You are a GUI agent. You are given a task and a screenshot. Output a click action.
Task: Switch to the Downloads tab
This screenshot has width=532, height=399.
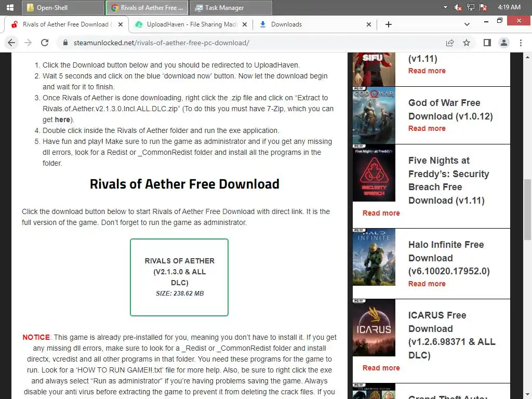315,24
